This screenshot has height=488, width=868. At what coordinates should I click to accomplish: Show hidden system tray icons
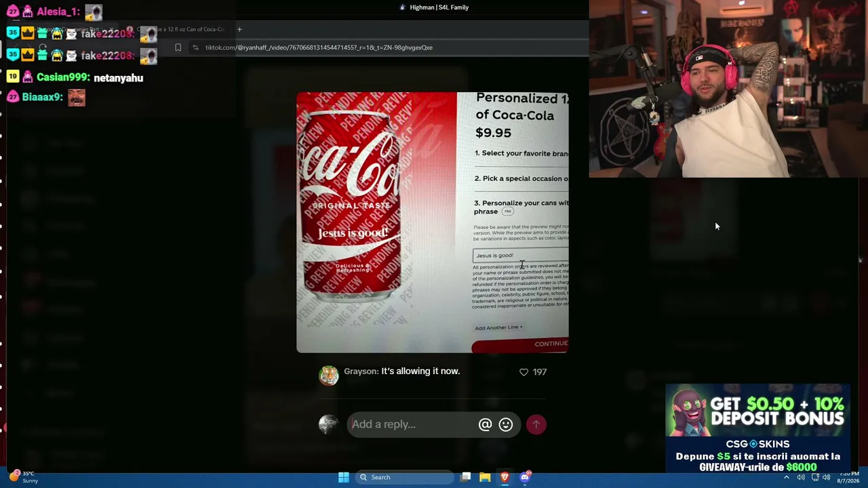(787, 477)
